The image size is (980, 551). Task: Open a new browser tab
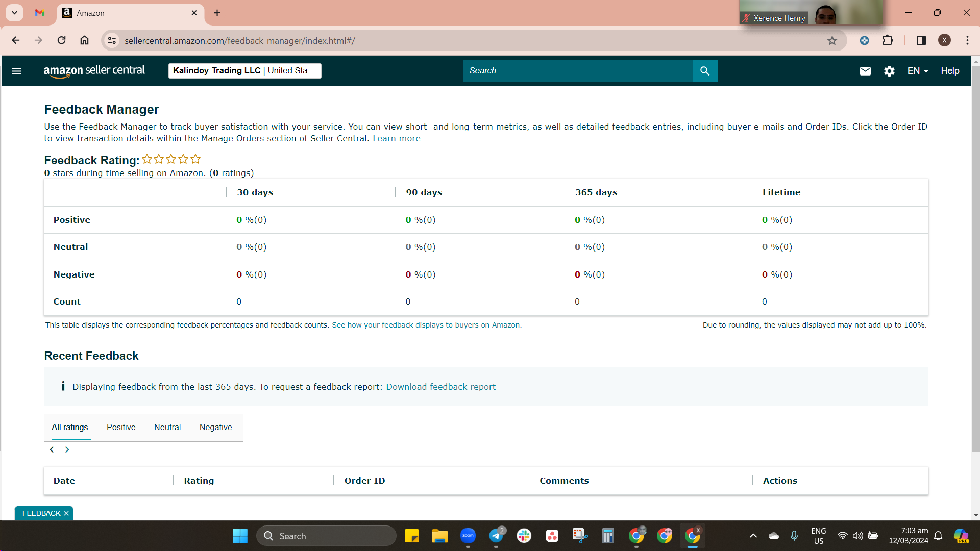click(217, 13)
